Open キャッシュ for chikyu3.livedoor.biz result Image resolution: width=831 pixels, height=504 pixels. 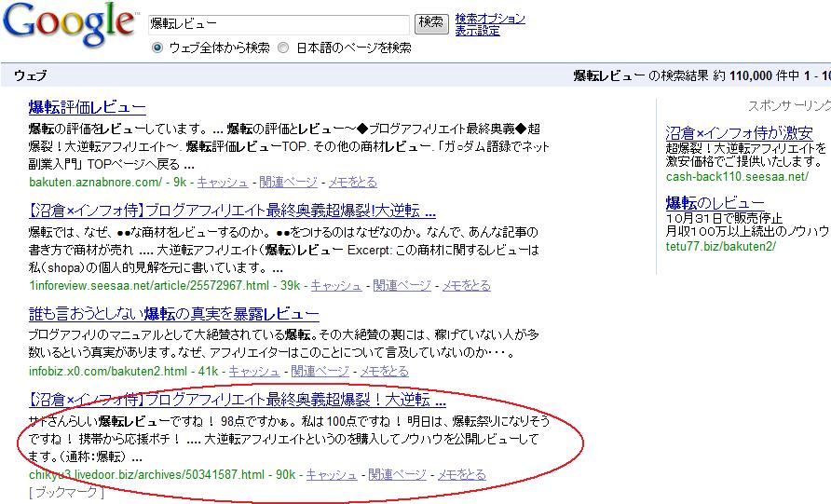332,475
